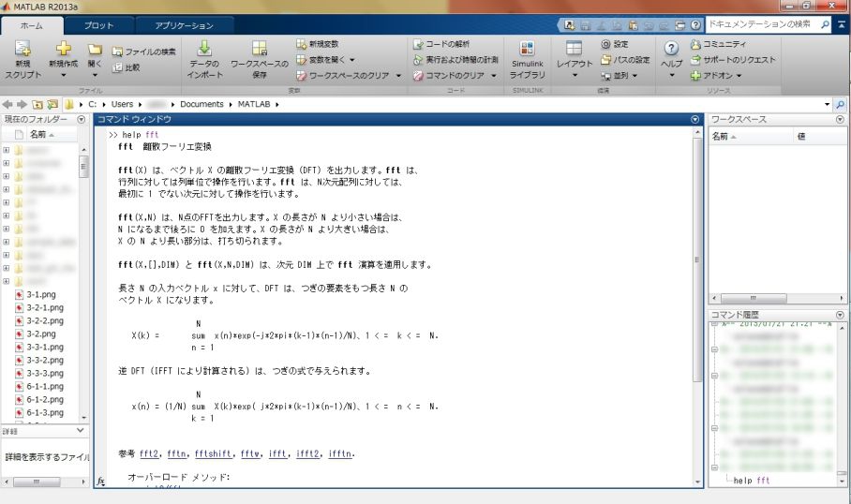Click the command window vertical scrollbar
The width and height of the screenshot is (851, 504).
click(x=697, y=260)
